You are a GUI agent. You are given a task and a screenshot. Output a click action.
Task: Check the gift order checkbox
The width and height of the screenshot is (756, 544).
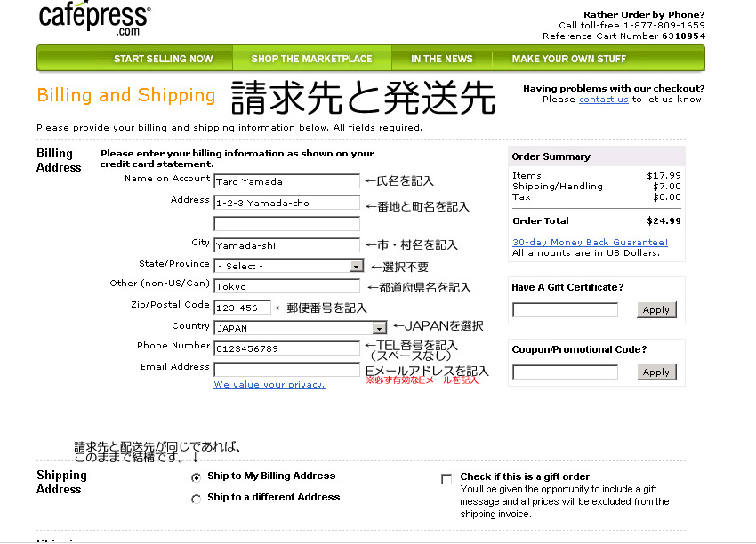point(446,479)
